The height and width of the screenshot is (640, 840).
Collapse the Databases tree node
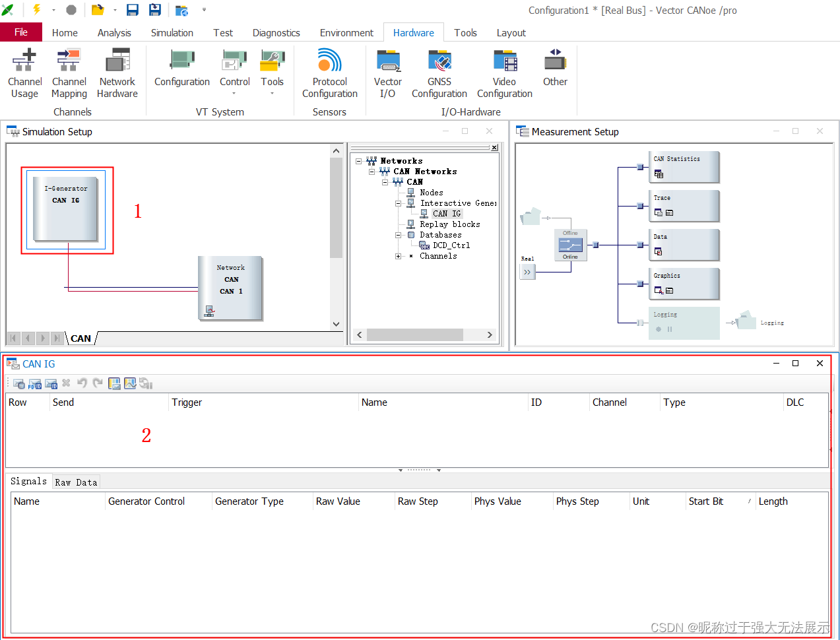pos(398,235)
